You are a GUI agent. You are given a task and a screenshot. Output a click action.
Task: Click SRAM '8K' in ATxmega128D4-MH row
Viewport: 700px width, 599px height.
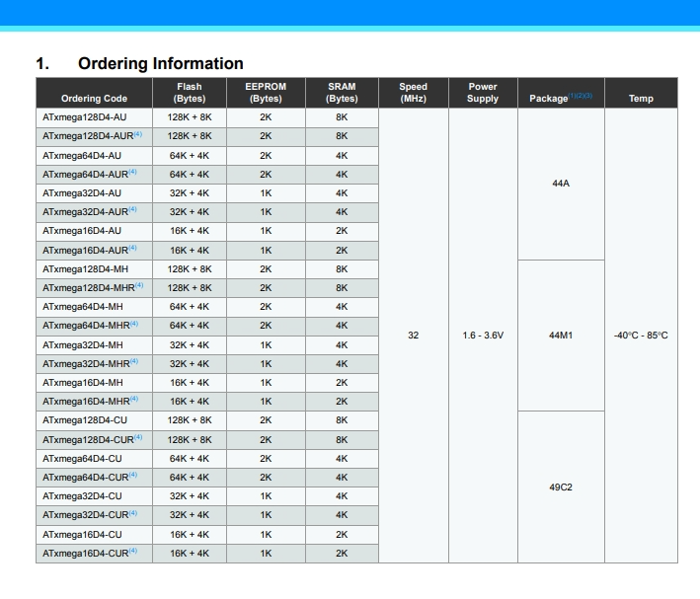click(342, 269)
